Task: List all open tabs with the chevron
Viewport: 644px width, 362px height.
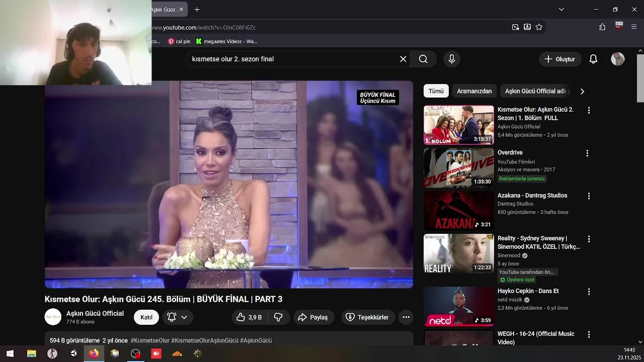Action: [x=561, y=10]
